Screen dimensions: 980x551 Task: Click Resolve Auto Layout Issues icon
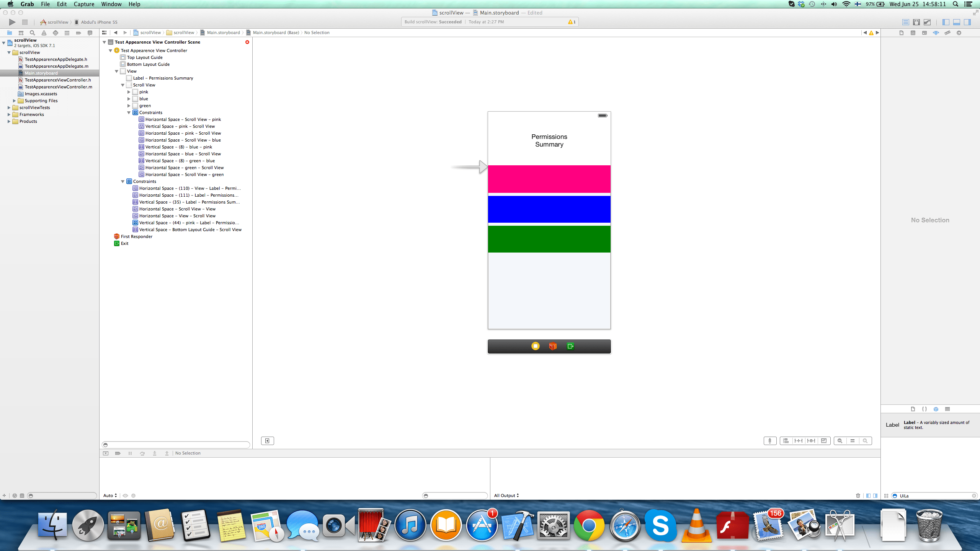[811, 441]
